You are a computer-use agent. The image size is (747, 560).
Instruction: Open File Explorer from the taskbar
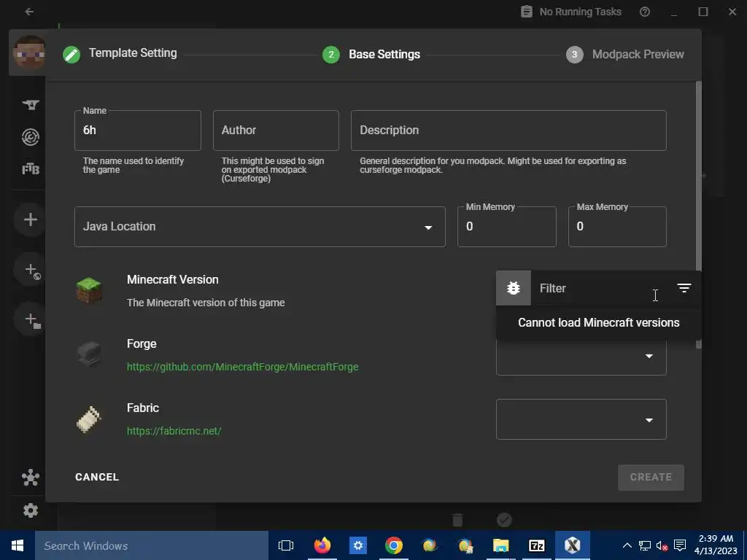(x=500, y=545)
